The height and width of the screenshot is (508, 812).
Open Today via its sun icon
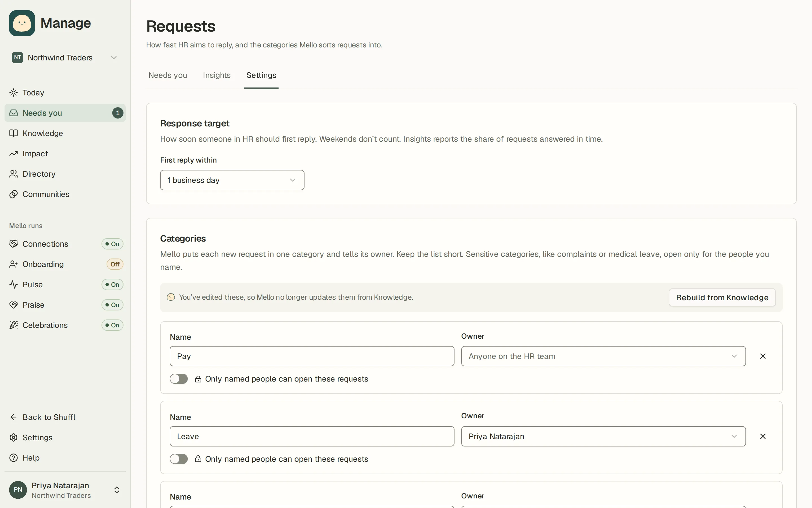tap(14, 92)
